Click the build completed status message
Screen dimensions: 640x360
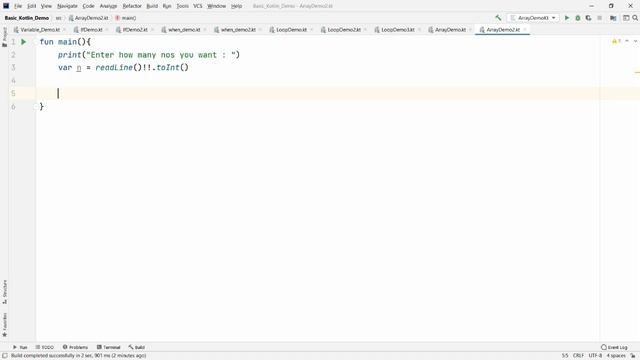click(x=78, y=356)
